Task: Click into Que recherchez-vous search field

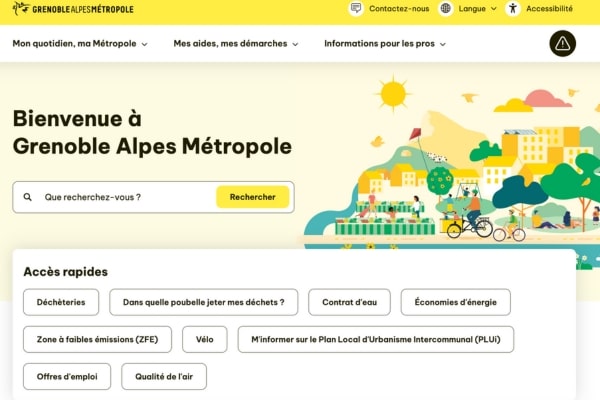Action: (x=125, y=197)
